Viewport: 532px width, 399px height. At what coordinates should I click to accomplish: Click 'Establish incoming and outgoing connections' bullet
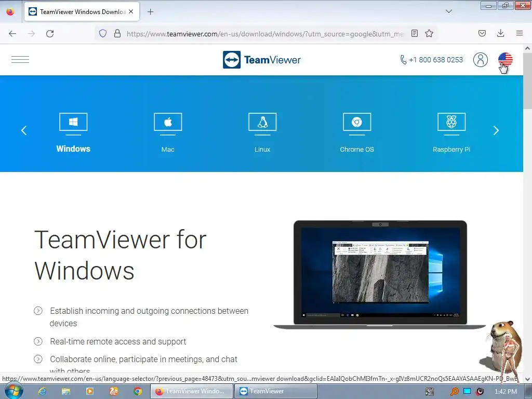point(149,317)
